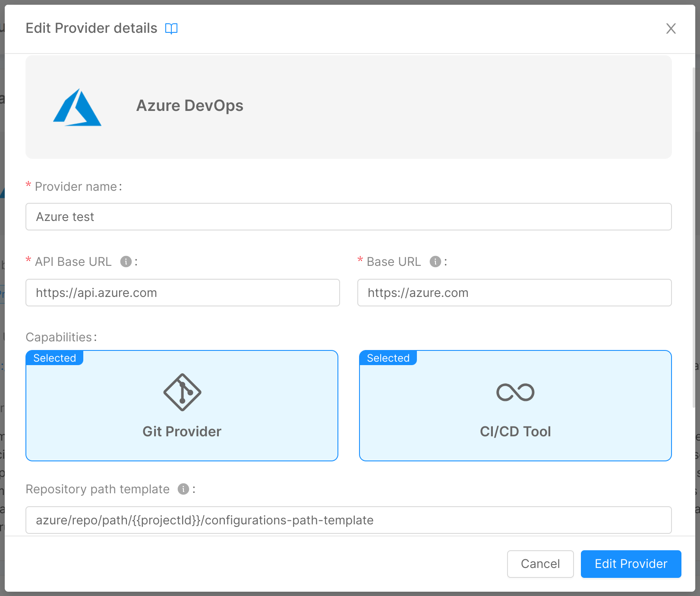700x596 pixels.
Task: Click the Selected badge on Git Provider card
Action: pos(54,358)
